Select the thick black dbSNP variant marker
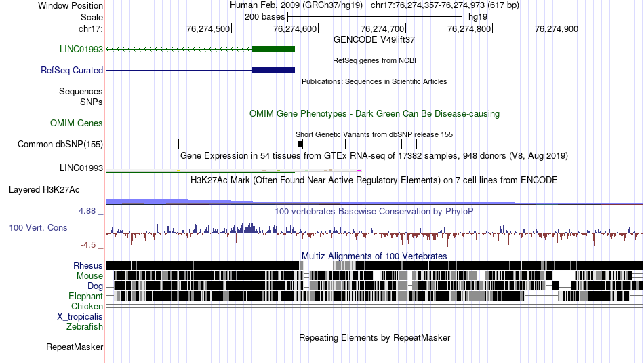The width and height of the screenshot is (644, 363). click(300, 144)
